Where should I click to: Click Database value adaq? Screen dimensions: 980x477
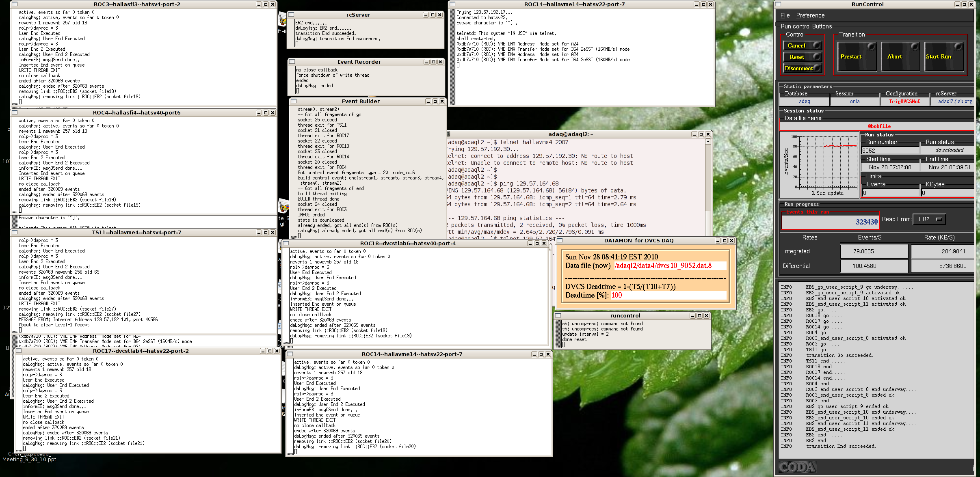coord(804,101)
